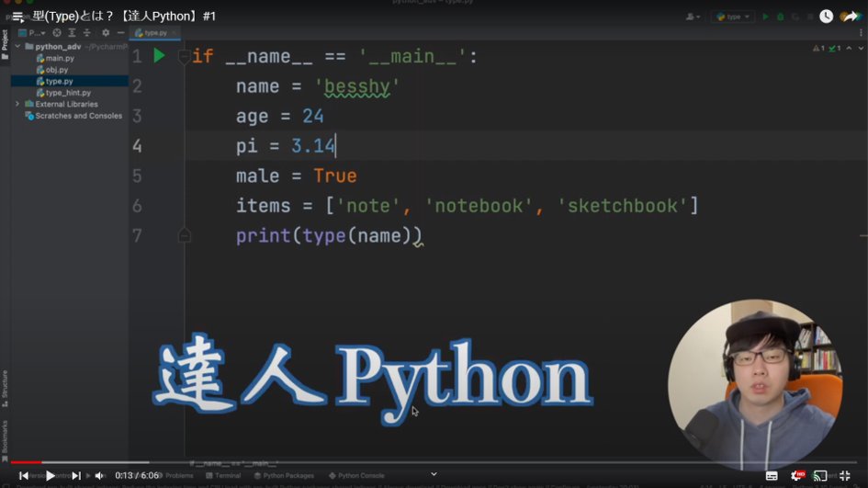868x488 pixels.
Task: Open the Problems tool window tab
Action: (x=175, y=476)
